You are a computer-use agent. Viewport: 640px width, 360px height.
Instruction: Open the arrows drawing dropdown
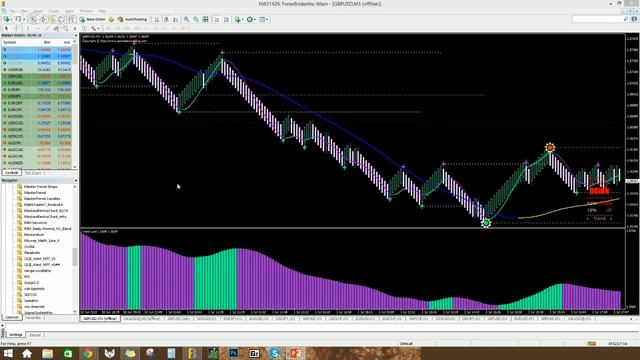click(95, 28)
